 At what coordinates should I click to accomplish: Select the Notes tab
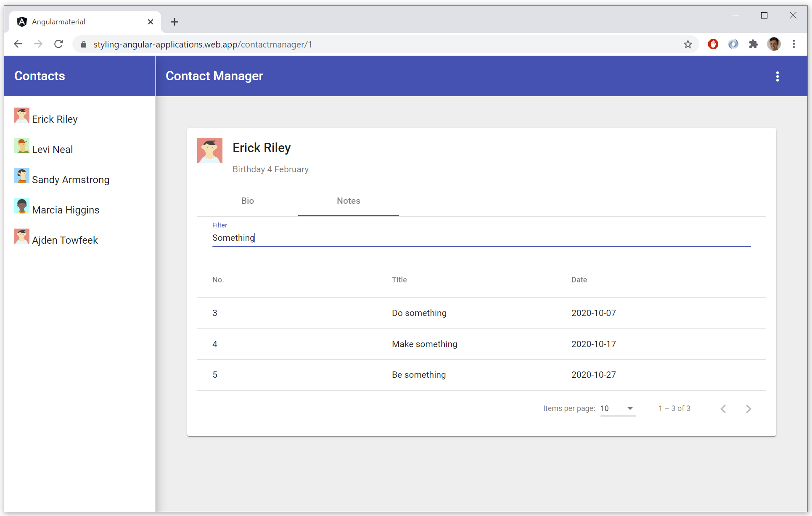[348, 201]
